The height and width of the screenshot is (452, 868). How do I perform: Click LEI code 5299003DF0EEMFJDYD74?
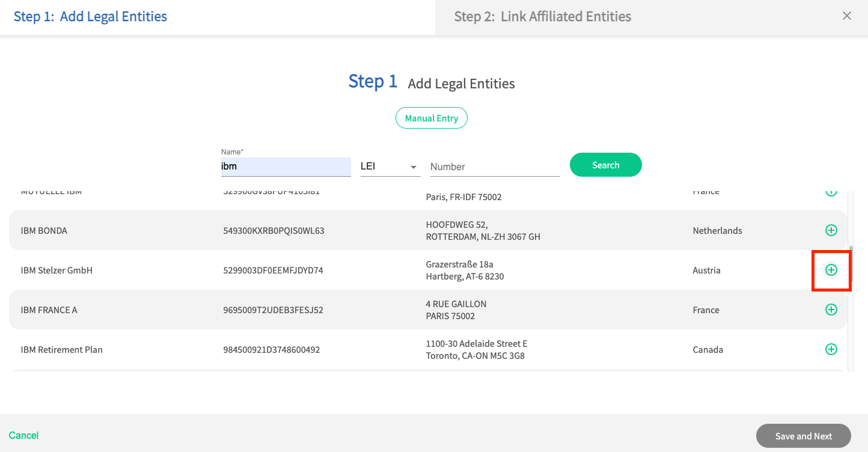coord(273,270)
